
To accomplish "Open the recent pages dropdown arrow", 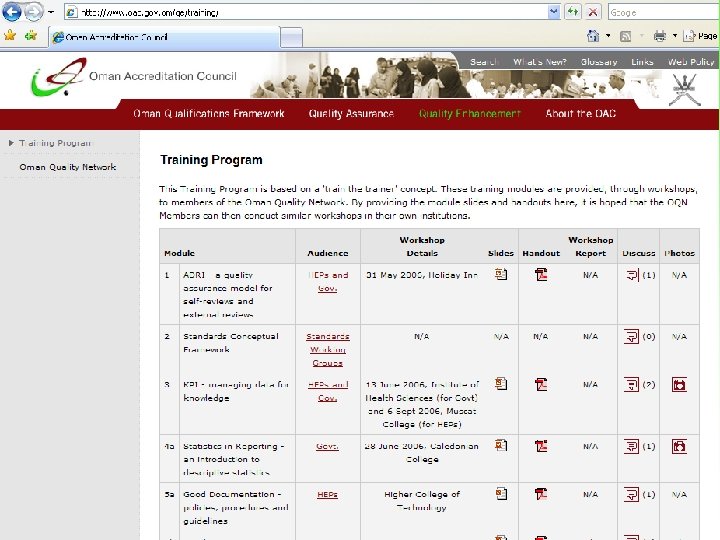I will coord(51,12).
